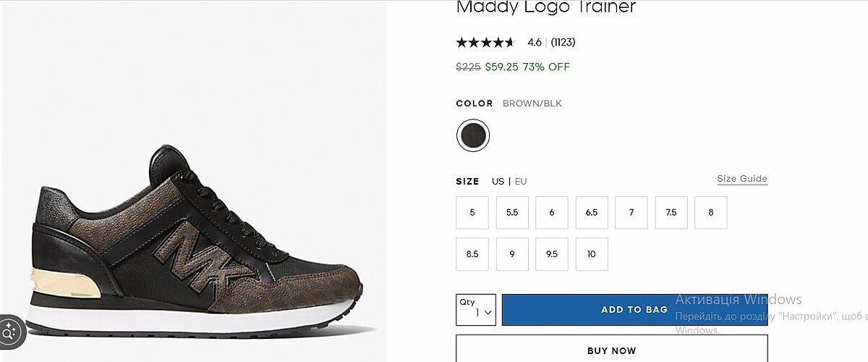Choose size 9.5
The image size is (868, 362).
coord(552,254)
